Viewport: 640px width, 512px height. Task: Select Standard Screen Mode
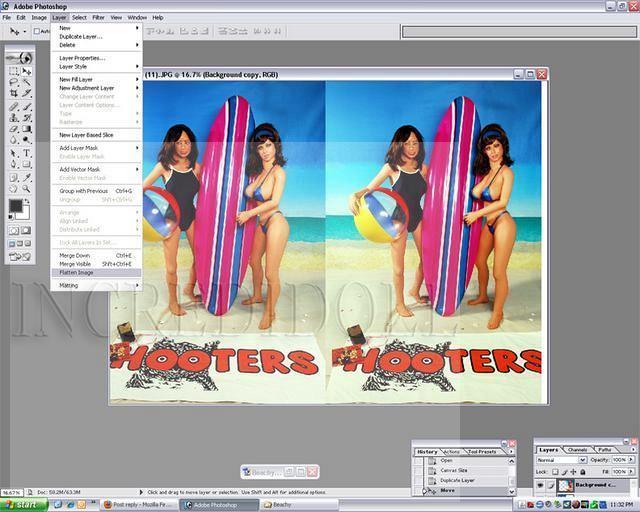coord(12,244)
